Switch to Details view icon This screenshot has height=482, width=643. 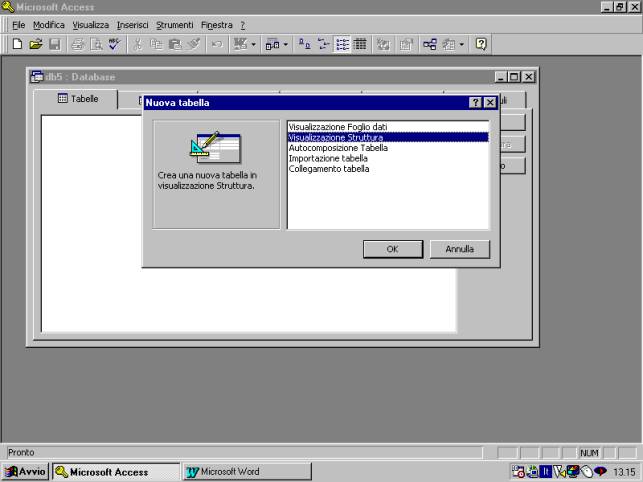360,44
